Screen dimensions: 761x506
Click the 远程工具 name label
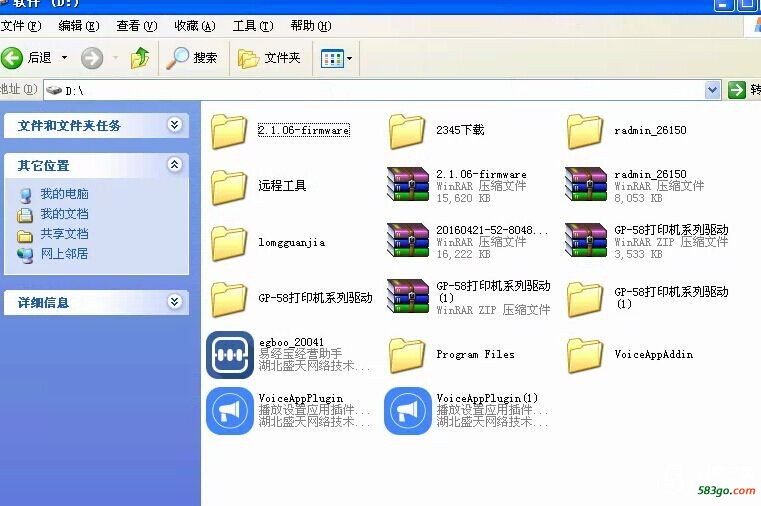282,186
